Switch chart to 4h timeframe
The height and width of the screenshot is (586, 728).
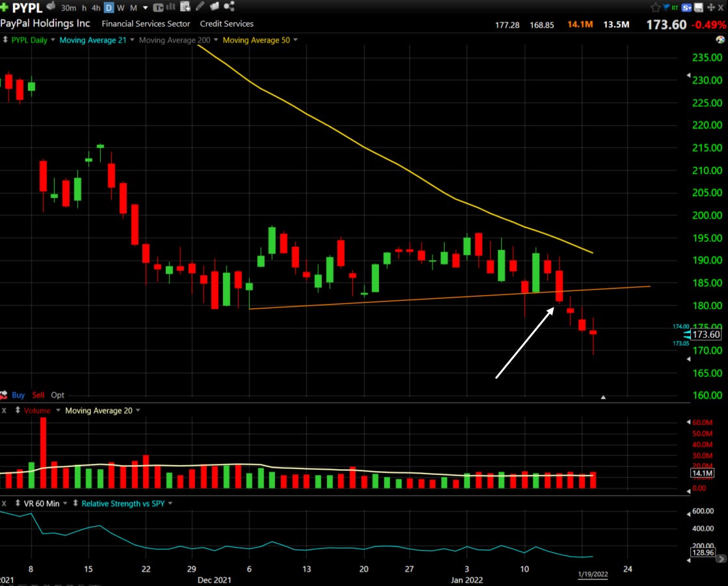(x=96, y=8)
